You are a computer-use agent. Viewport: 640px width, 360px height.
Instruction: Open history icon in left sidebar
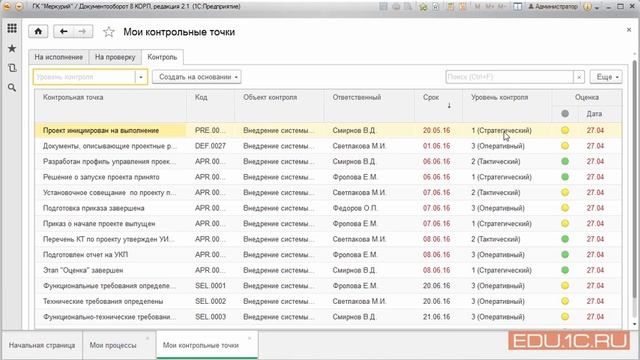pos(12,68)
